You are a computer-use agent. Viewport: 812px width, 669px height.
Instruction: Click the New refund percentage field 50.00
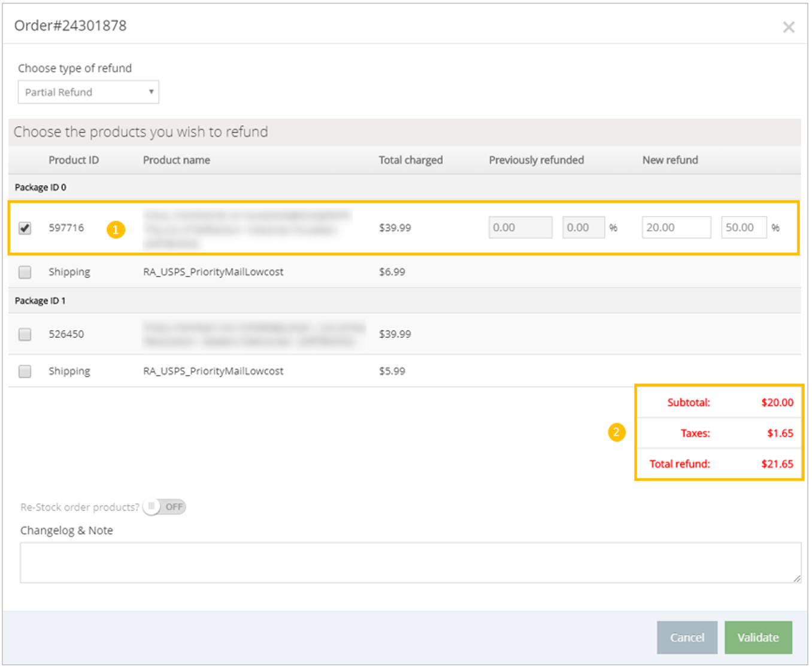tap(743, 228)
